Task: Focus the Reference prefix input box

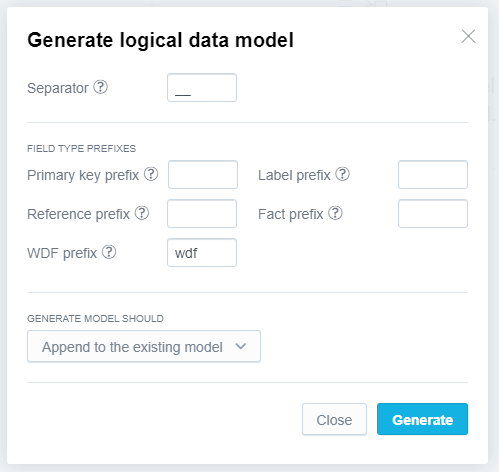Action: click(x=202, y=214)
